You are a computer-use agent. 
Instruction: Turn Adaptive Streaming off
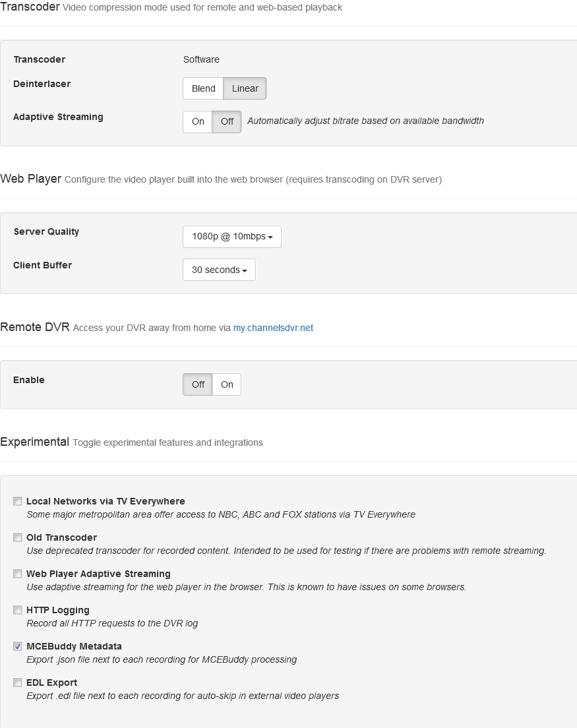[x=227, y=121]
